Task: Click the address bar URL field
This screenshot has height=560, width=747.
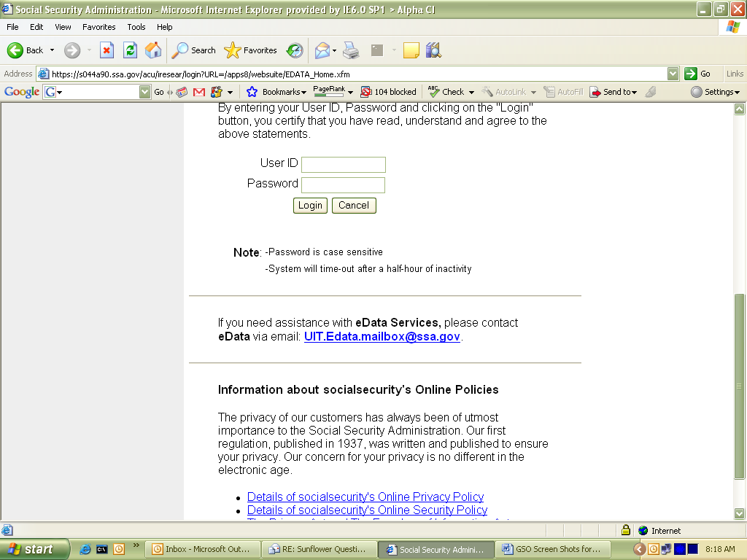Action: tap(359, 74)
